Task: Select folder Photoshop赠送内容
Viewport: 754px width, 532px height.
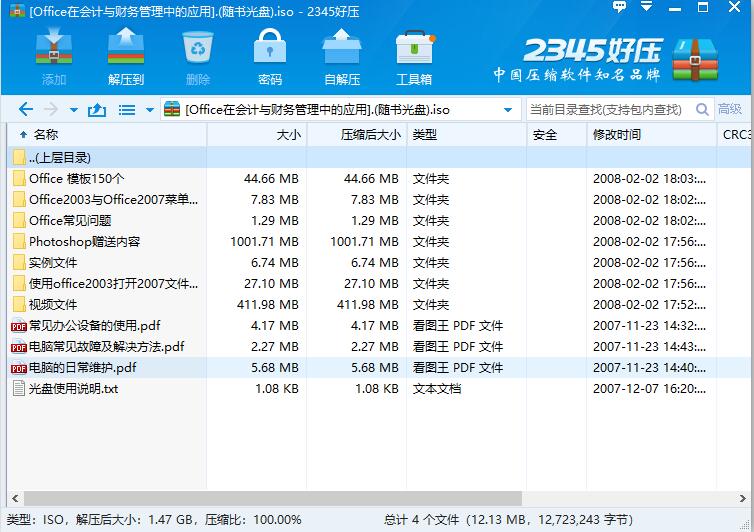Action: (x=380, y=241)
